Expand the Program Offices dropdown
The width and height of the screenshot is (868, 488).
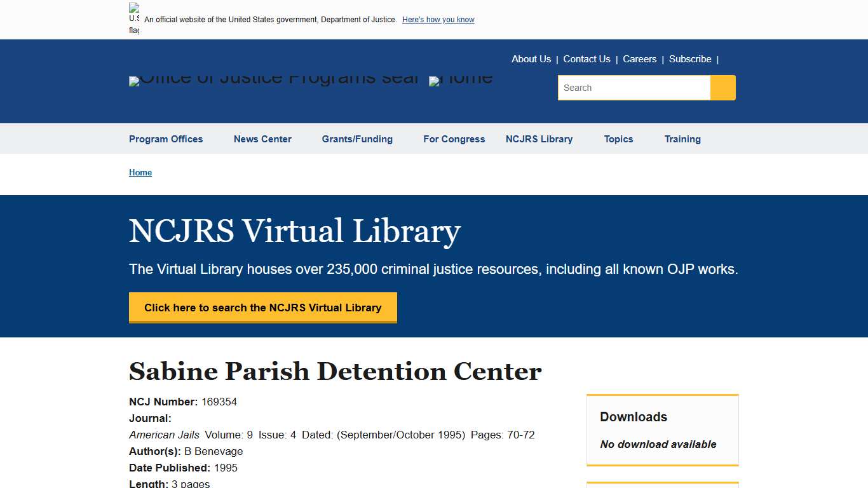pos(166,139)
